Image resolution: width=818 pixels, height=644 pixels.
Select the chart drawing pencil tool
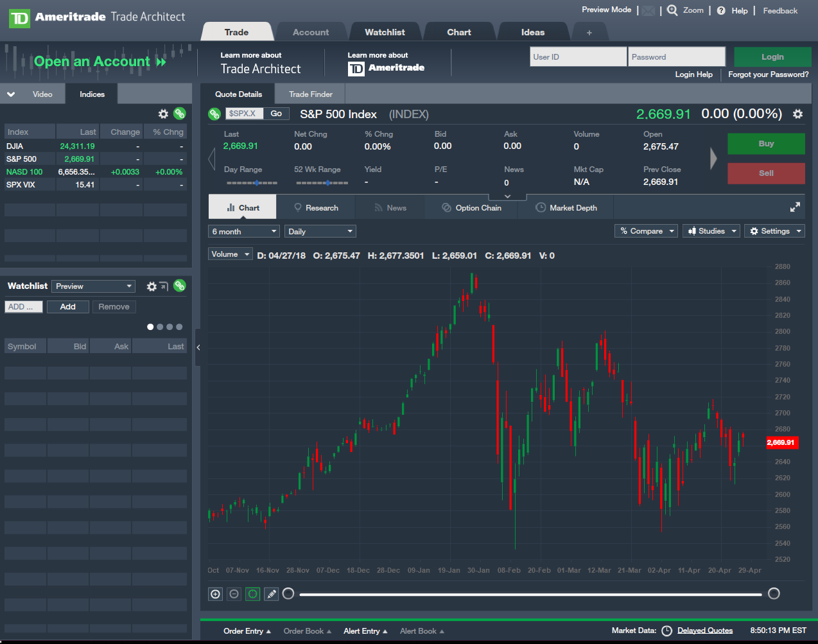click(x=272, y=594)
